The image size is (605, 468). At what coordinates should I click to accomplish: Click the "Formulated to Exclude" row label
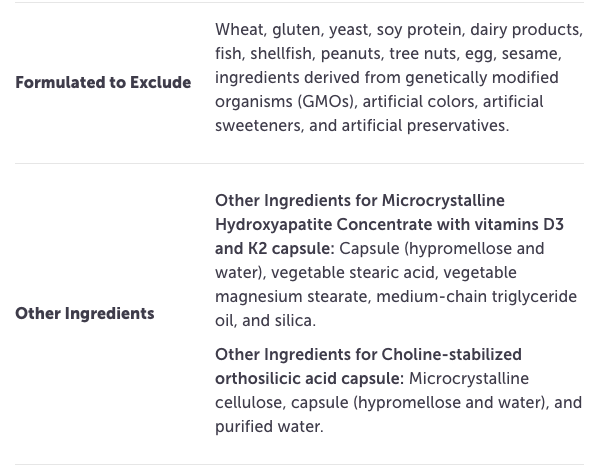click(103, 83)
